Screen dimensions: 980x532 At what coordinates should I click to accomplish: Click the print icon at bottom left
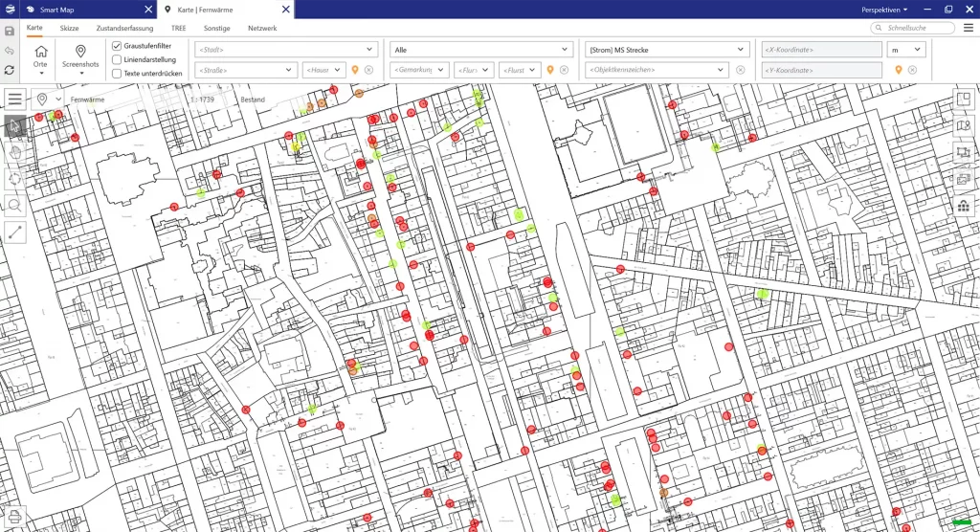pos(14,517)
